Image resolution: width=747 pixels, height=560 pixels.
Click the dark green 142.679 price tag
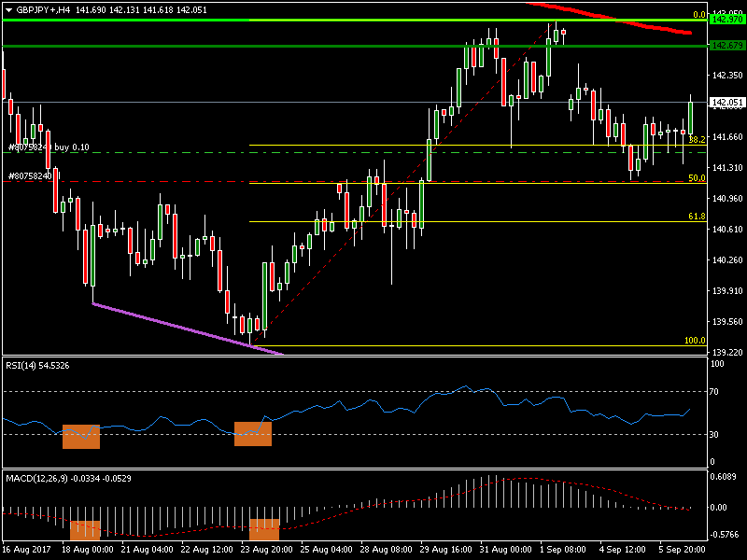tap(726, 46)
